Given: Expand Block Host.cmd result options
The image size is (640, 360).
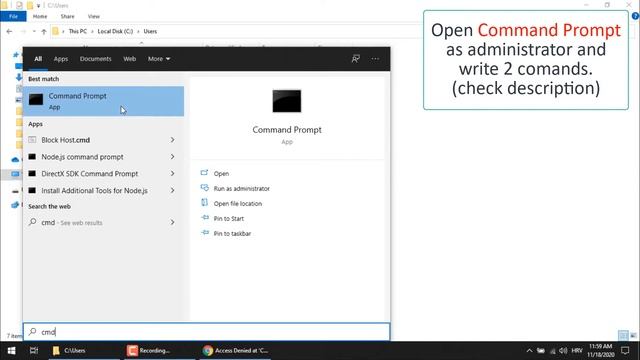Looking at the screenshot, I should coord(173,140).
